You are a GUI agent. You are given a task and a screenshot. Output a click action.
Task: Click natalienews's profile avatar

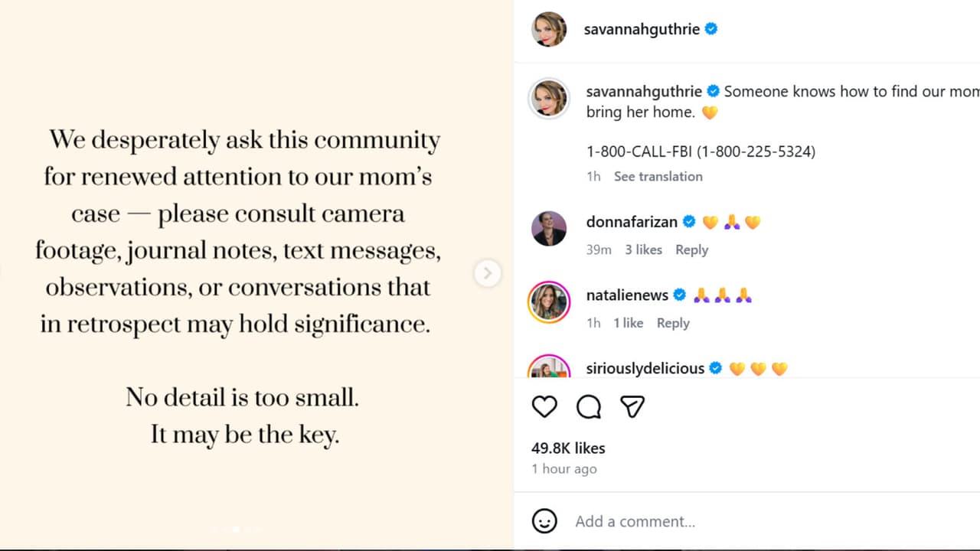click(x=549, y=302)
